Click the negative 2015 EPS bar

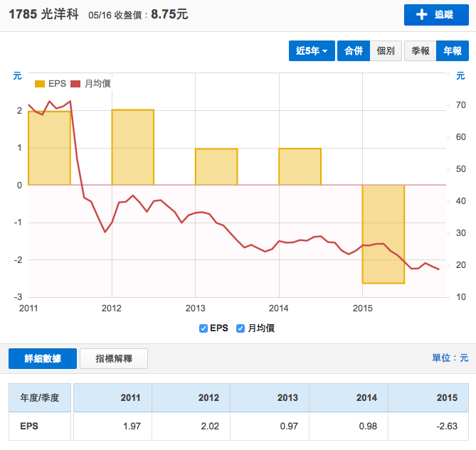(x=384, y=234)
